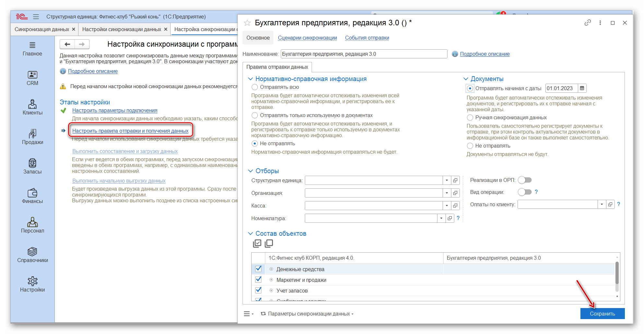The height and width of the screenshot is (334, 644).
Task: Collapse the Документы group
Action: (x=466, y=79)
